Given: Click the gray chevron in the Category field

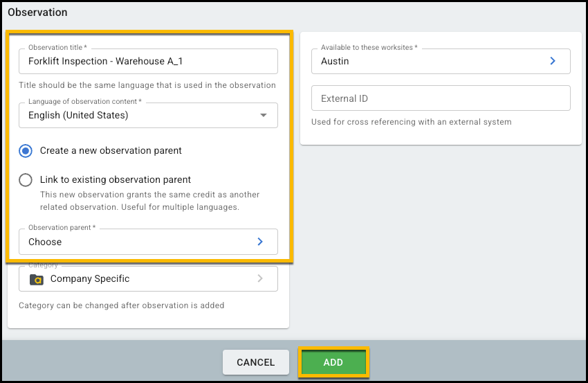Looking at the screenshot, I should pyautogui.click(x=260, y=278).
